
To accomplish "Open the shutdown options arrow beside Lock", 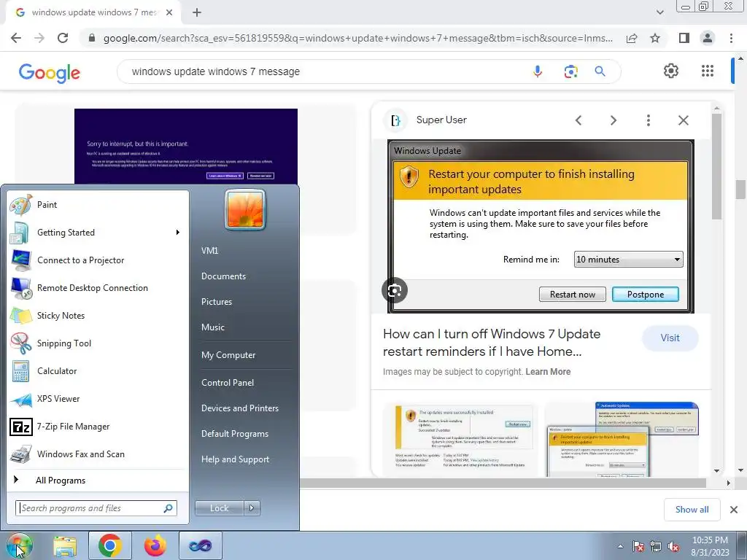I will point(252,508).
